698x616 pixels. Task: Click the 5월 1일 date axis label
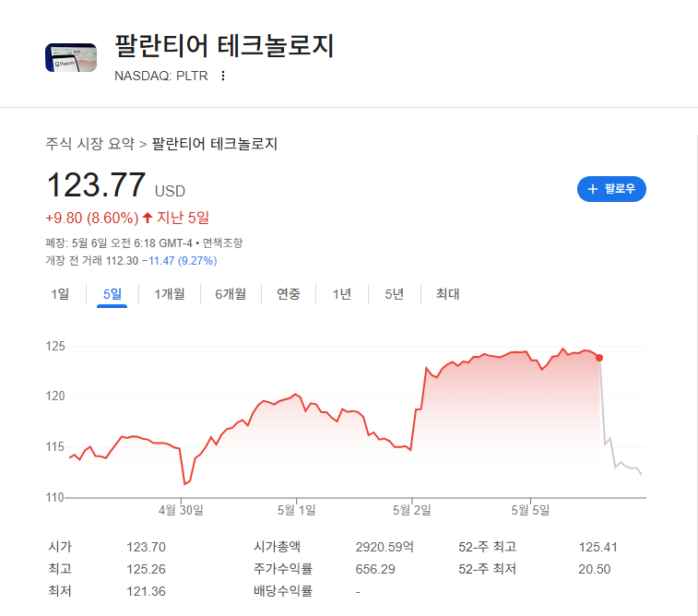point(297,510)
